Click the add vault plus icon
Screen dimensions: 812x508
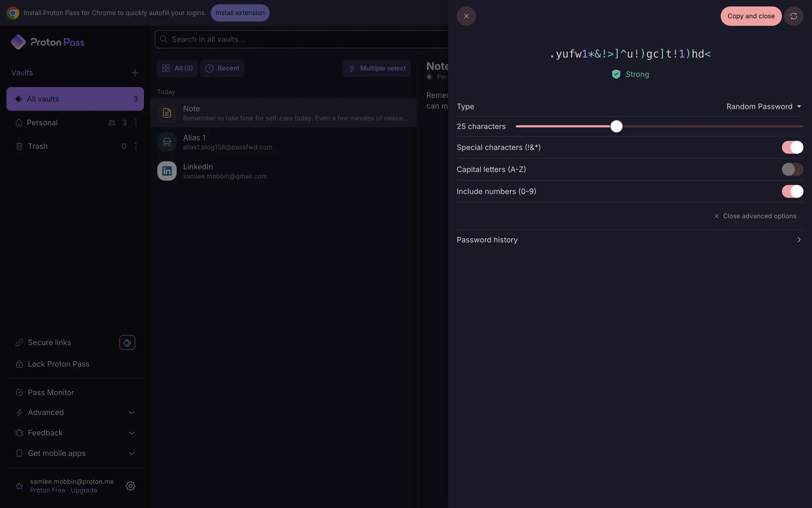coord(135,73)
